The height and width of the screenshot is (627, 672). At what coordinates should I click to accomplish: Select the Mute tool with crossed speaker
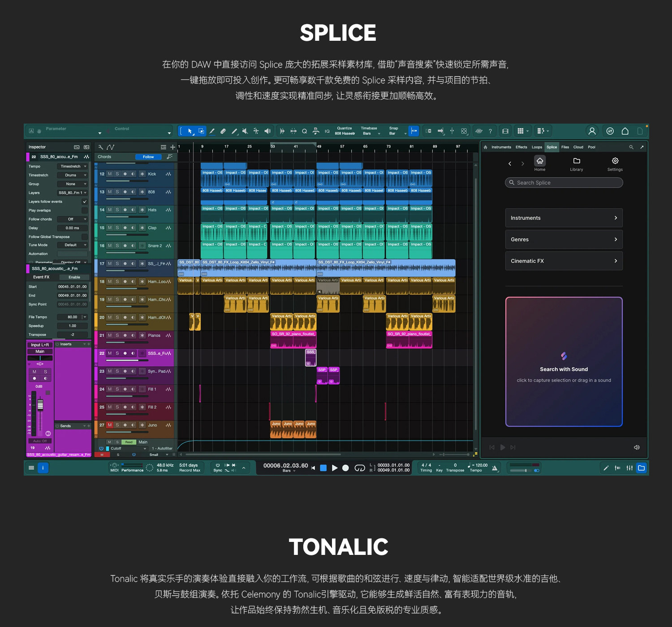click(x=245, y=131)
